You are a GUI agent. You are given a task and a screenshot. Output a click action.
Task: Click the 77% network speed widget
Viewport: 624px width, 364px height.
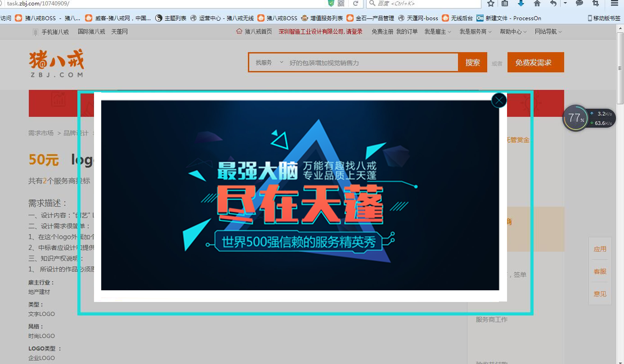pos(589,118)
